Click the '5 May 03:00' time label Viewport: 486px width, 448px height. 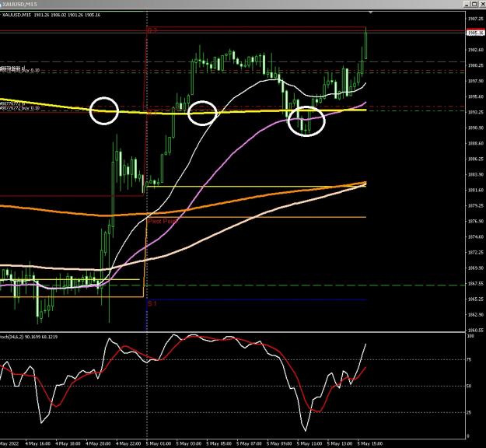click(189, 443)
